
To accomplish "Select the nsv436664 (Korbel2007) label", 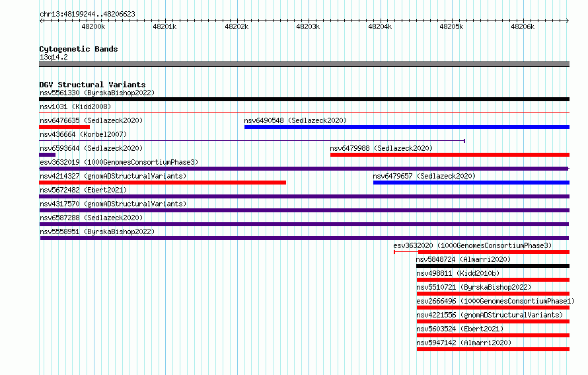I will pos(83,134).
